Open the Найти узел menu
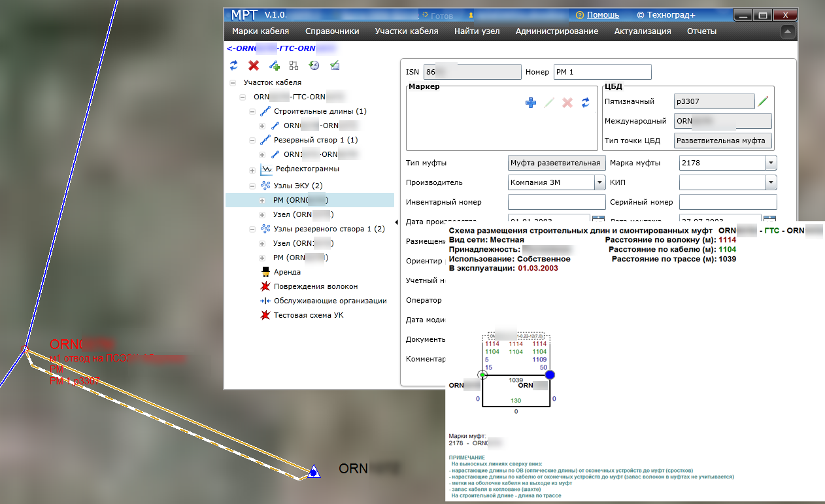 (477, 31)
